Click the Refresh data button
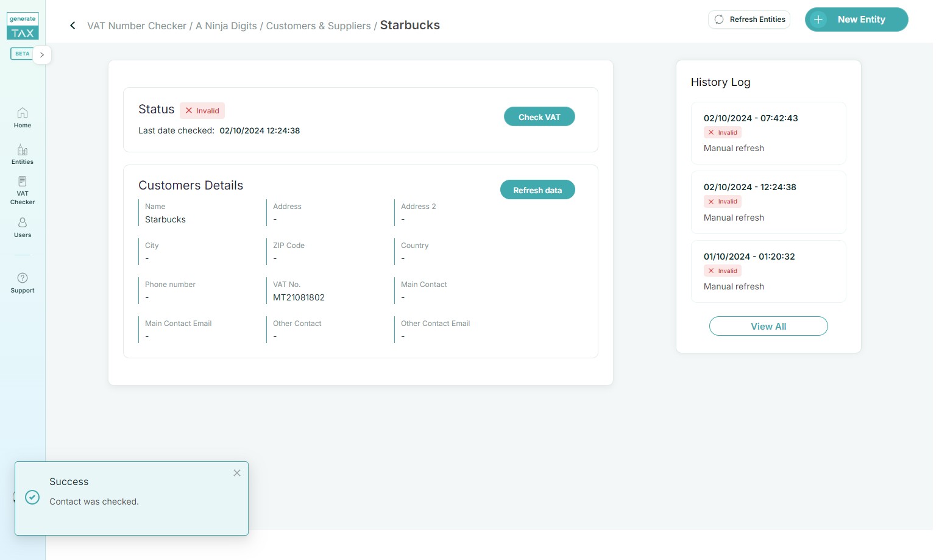 pos(537,190)
